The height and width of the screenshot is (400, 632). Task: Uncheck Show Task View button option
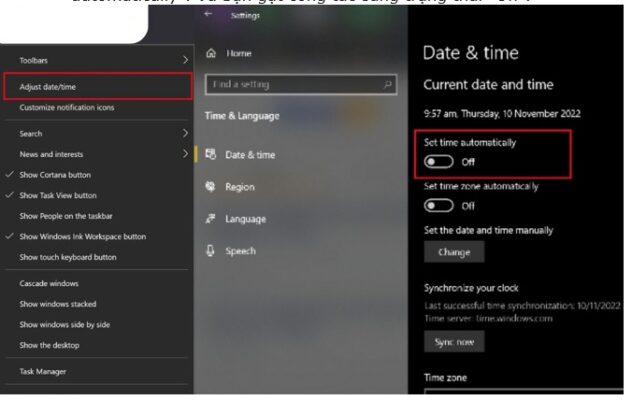[x=58, y=195]
